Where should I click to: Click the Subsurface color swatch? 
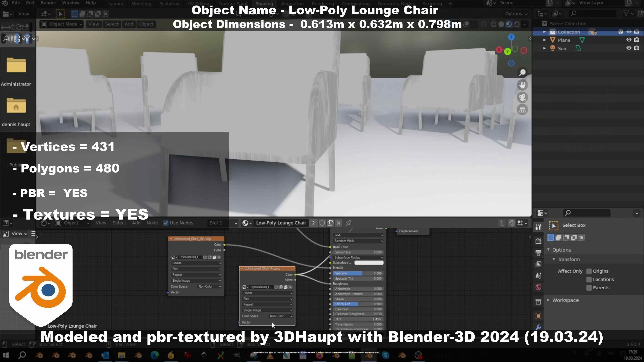[x=369, y=263]
